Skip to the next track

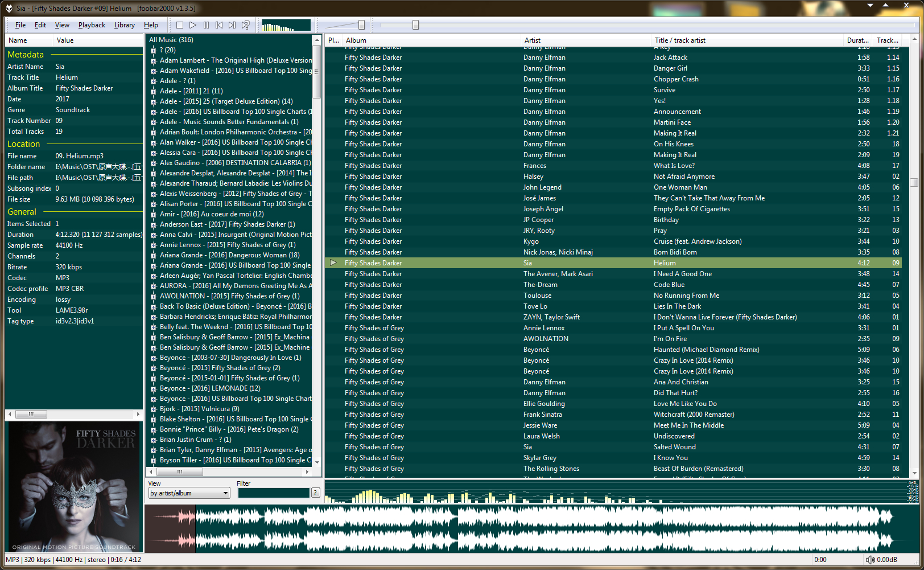click(x=232, y=25)
